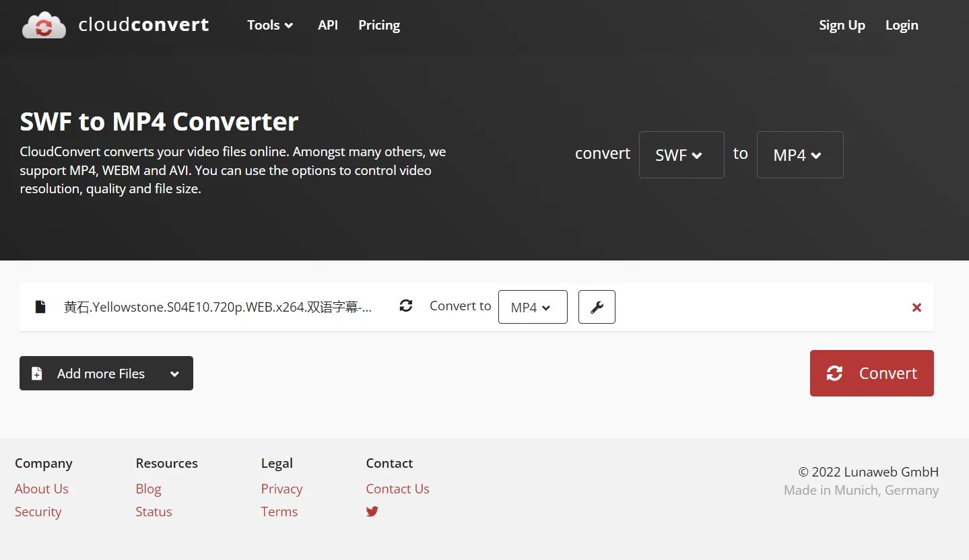Open conversion options with the wrench icon
The width and height of the screenshot is (969, 560).
pyautogui.click(x=597, y=307)
